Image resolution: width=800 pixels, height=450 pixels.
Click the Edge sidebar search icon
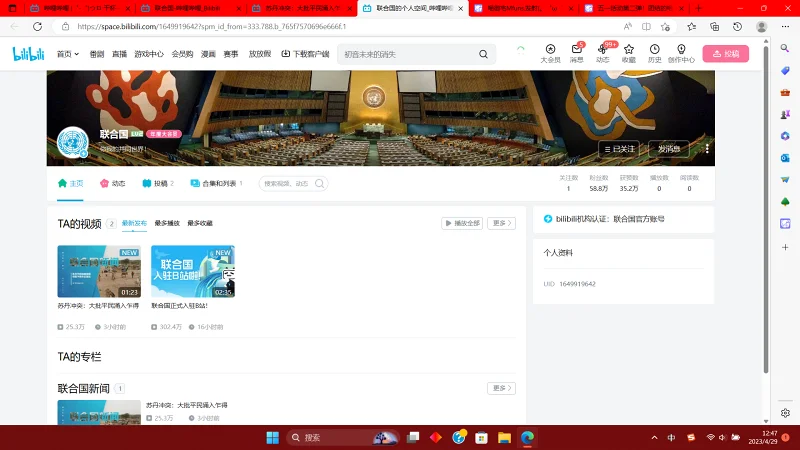click(785, 48)
